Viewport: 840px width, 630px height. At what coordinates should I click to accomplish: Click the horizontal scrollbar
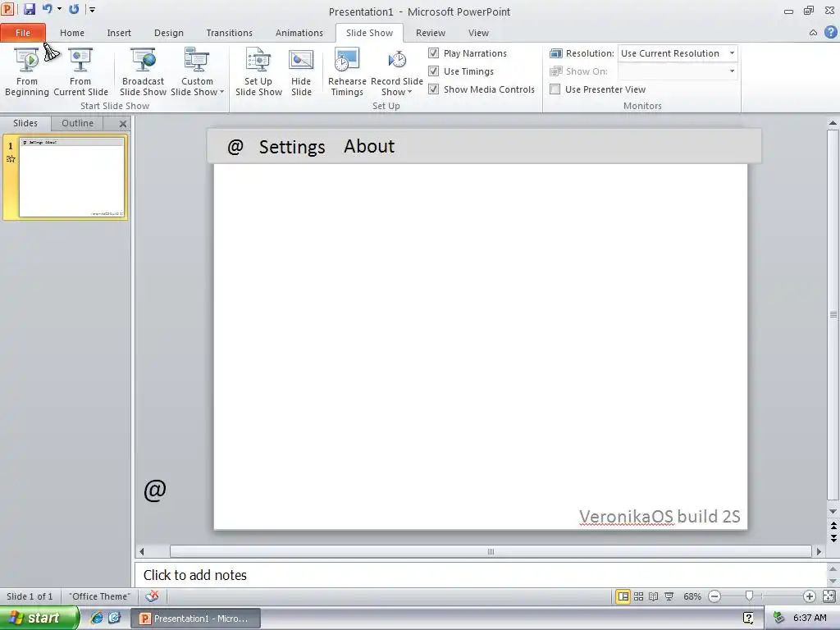tap(491, 551)
